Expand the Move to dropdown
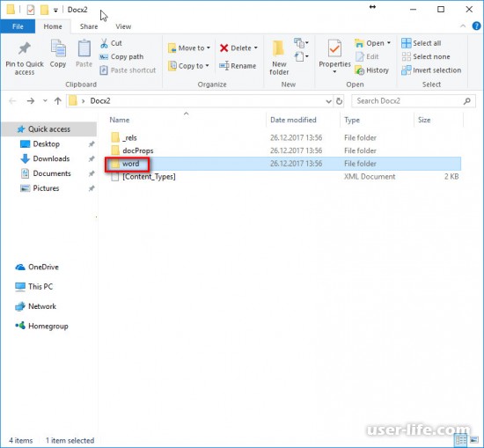Viewport: 484px width, 448px height. coord(209,48)
